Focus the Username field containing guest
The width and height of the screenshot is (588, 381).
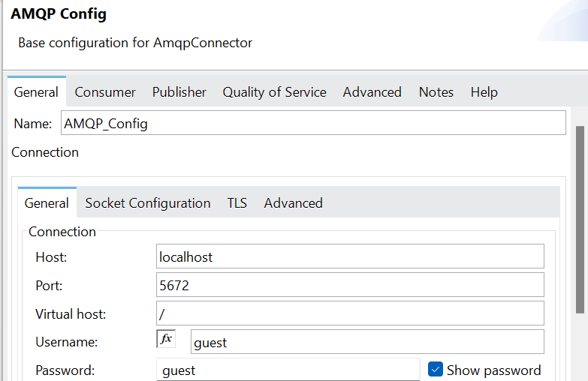(367, 342)
